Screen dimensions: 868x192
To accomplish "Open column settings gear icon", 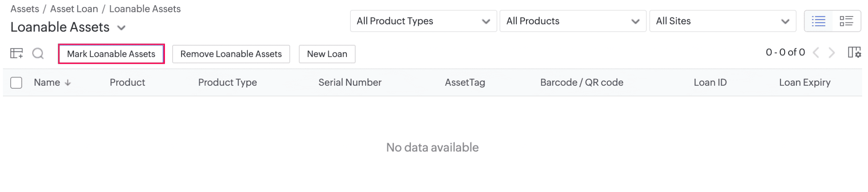I will (x=854, y=52).
